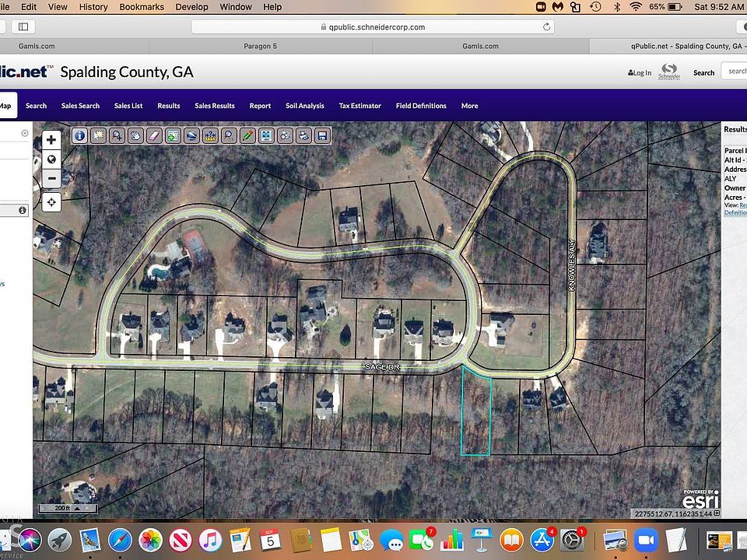Close the left panel with X icon
This screenshot has height=560, width=747.
click(x=25, y=133)
